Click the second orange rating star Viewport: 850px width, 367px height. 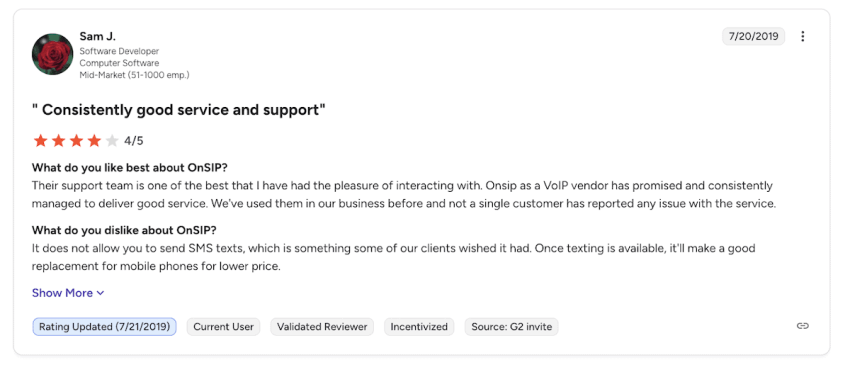pyautogui.click(x=58, y=141)
